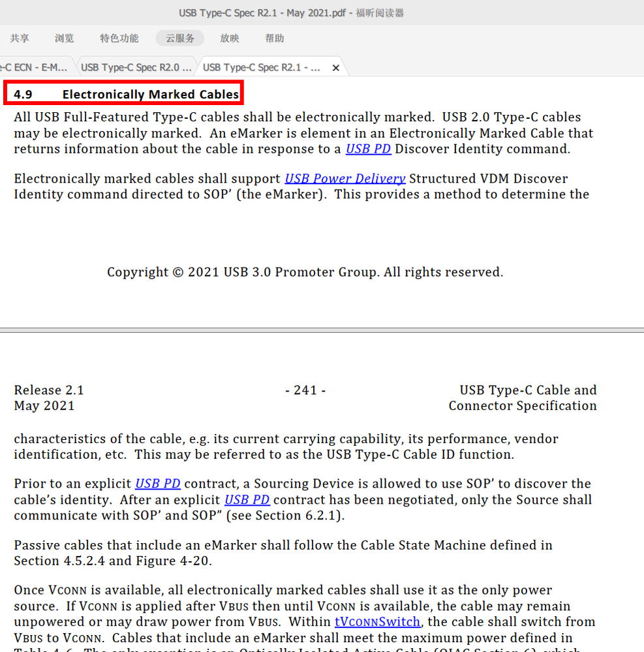The height and width of the screenshot is (652, 644).
Task: Select the 云服务 menu tab
Action: pos(180,39)
